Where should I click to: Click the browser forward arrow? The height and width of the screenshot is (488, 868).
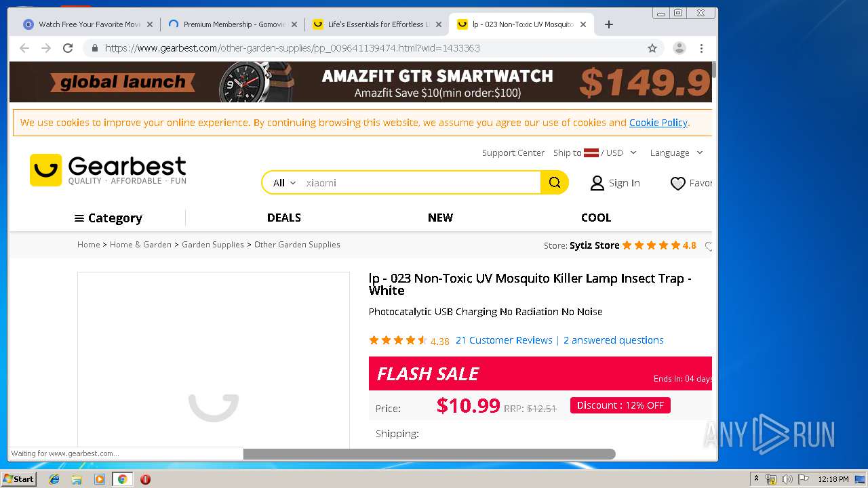[x=46, y=48]
